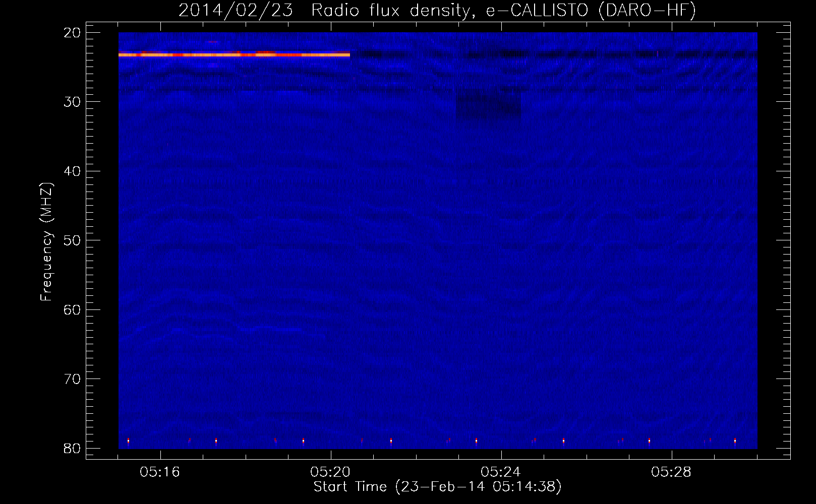Click the 20 frequency tick label

[72, 32]
